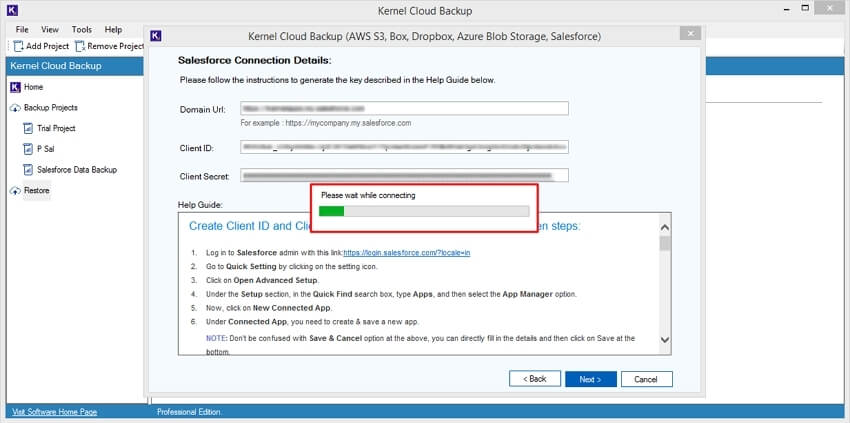The image size is (850, 423).
Task: Click the Domain Url input field
Action: (404, 108)
